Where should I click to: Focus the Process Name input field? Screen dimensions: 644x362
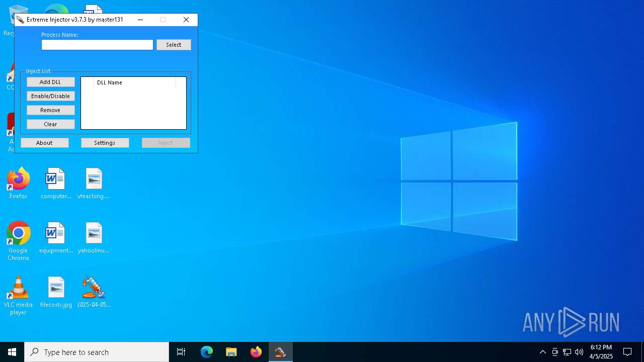(x=97, y=45)
